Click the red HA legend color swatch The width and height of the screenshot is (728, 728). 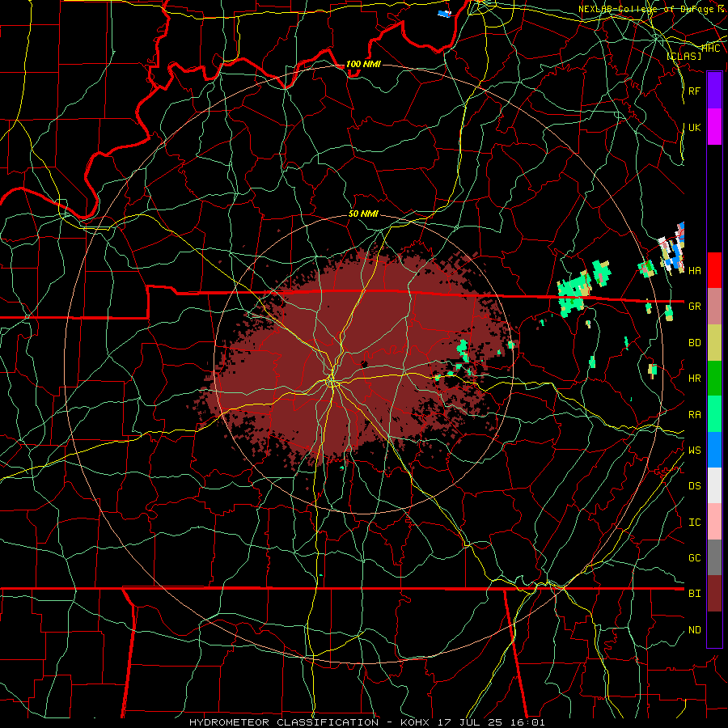pyautogui.click(x=714, y=270)
